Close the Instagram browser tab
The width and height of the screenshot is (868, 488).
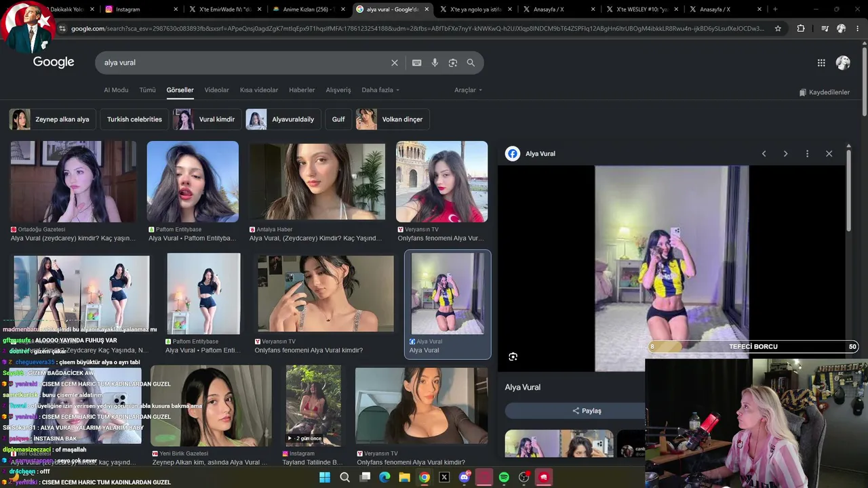click(176, 9)
